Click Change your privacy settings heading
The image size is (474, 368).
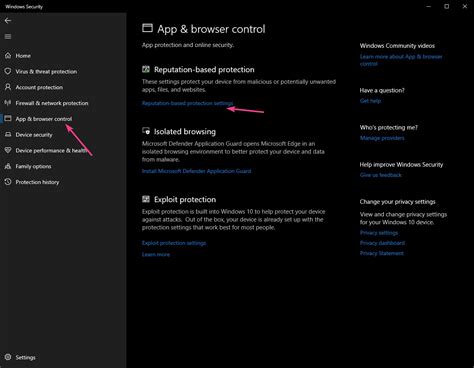(397, 202)
